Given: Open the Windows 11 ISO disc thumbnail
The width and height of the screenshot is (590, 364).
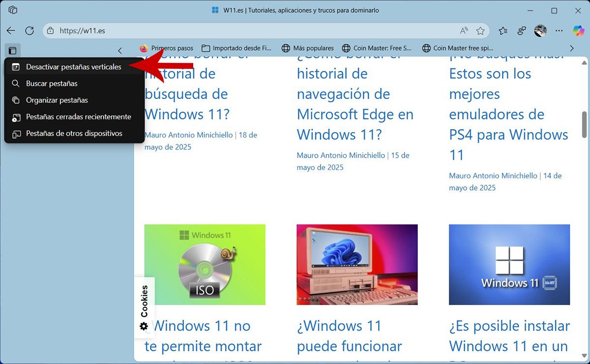Looking at the screenshot, I should (x=205, y=265).
